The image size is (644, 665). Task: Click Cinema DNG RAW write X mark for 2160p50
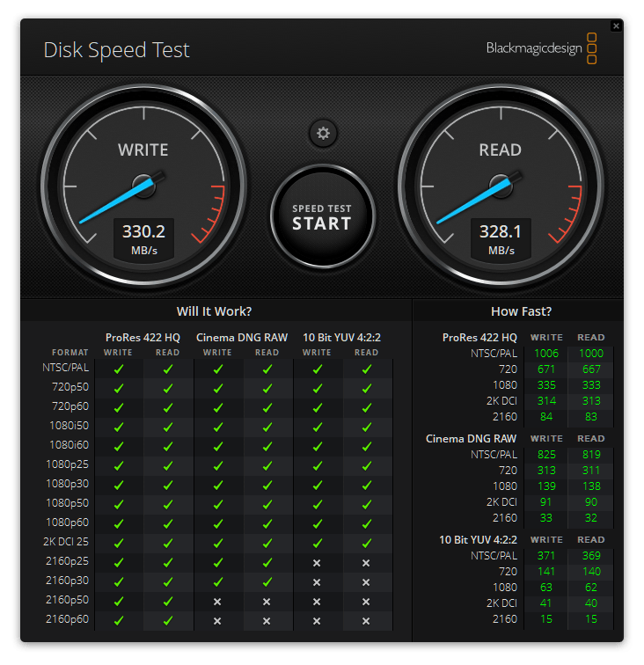tap(217, 602)
